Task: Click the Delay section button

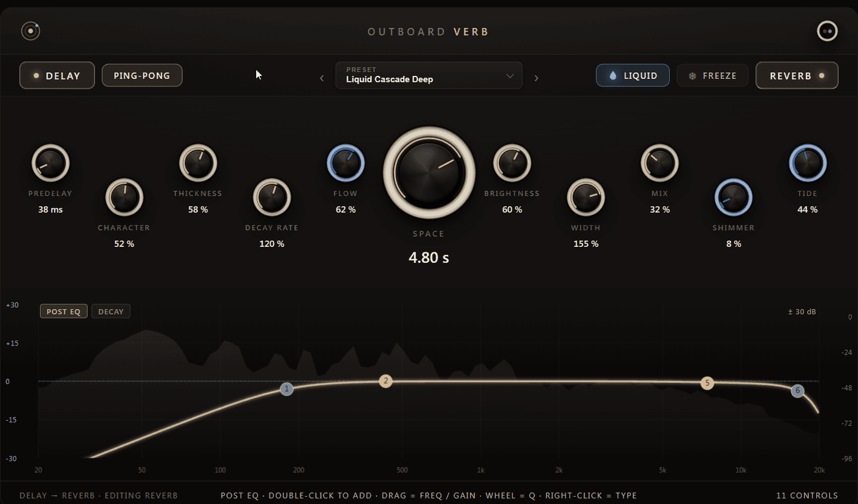Action: tap(57, 75)
